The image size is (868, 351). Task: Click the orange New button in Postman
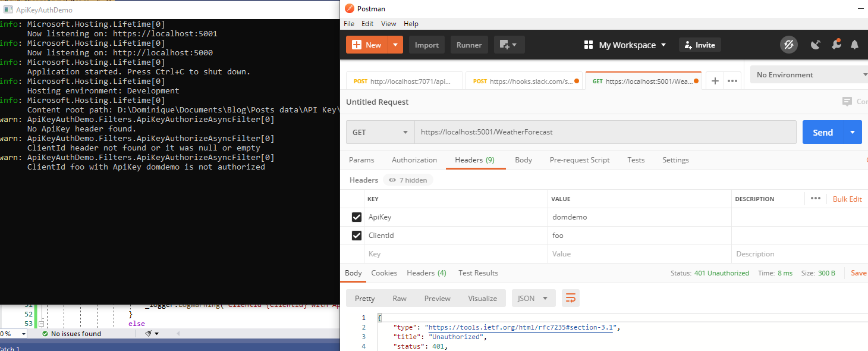[366, 45]
